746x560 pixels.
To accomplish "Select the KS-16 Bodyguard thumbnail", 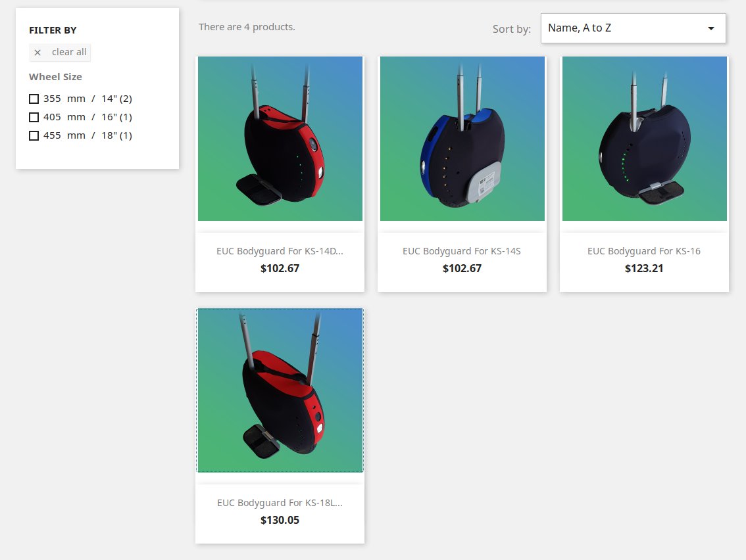I will [645, 138].
